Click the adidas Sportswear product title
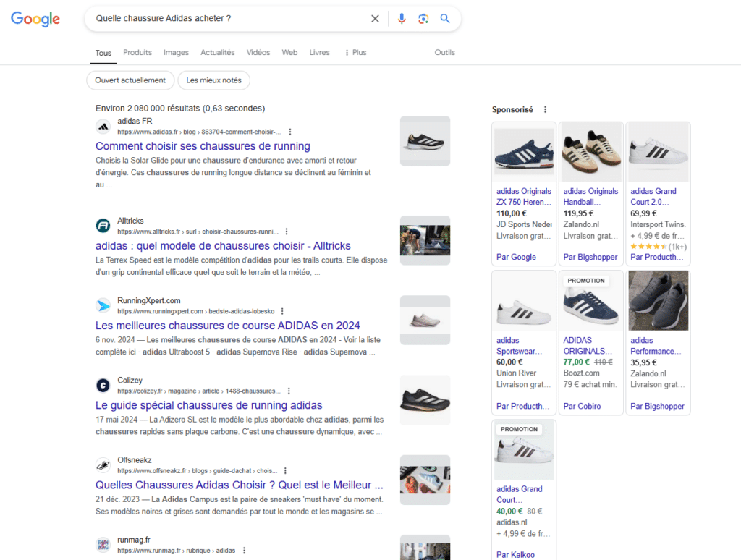Image resolution: width=741 pixels, height=560 pixels. [x=520, y=346]
